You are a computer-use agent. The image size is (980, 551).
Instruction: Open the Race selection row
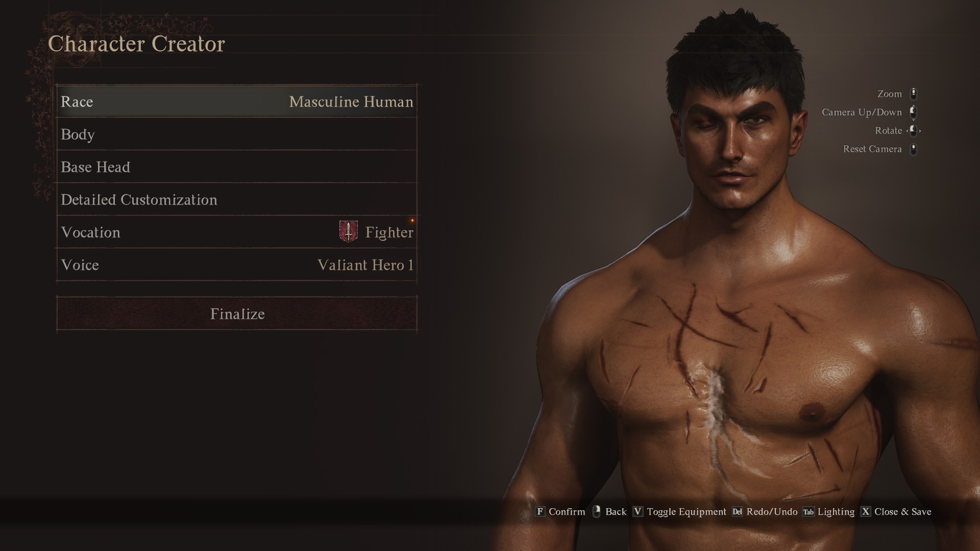pos(237,102)
